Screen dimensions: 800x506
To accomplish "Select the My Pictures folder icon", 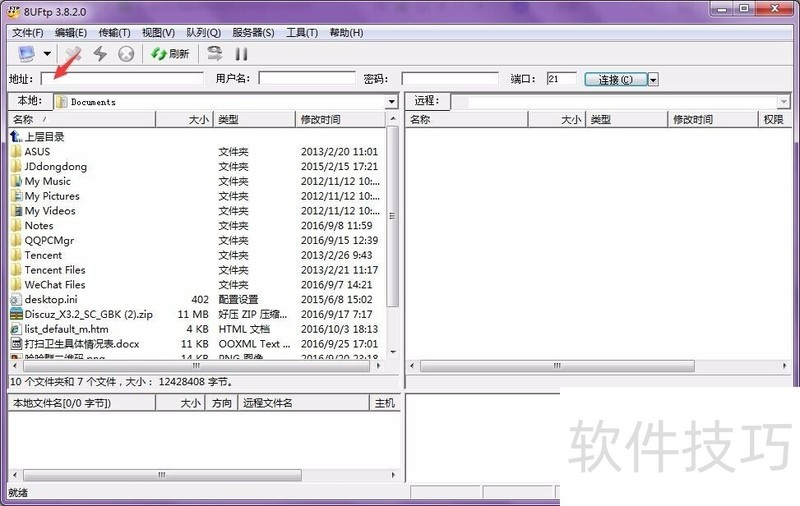I will [x=16, y=196].
